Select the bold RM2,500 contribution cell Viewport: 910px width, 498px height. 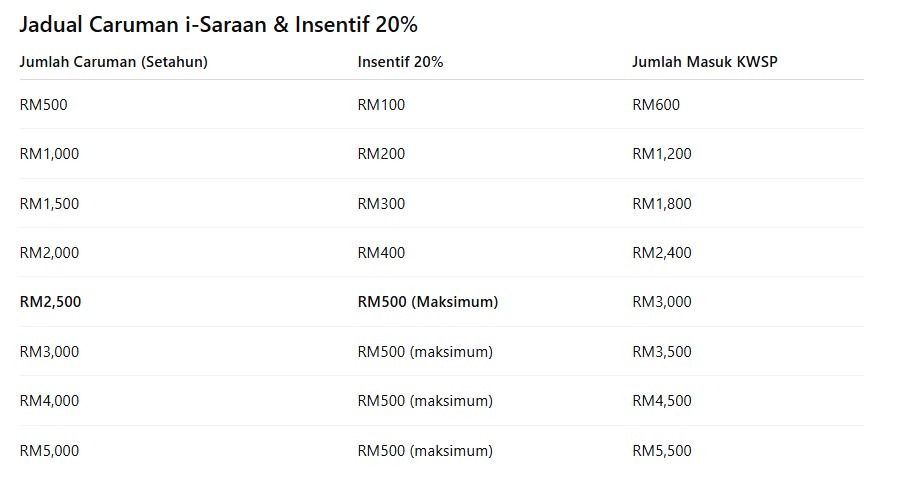click(x=50, y=302)
